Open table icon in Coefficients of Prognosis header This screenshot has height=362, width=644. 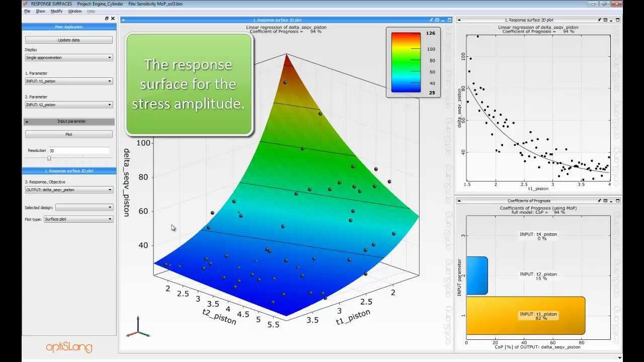pyautogui.click(x=605, y=201)
